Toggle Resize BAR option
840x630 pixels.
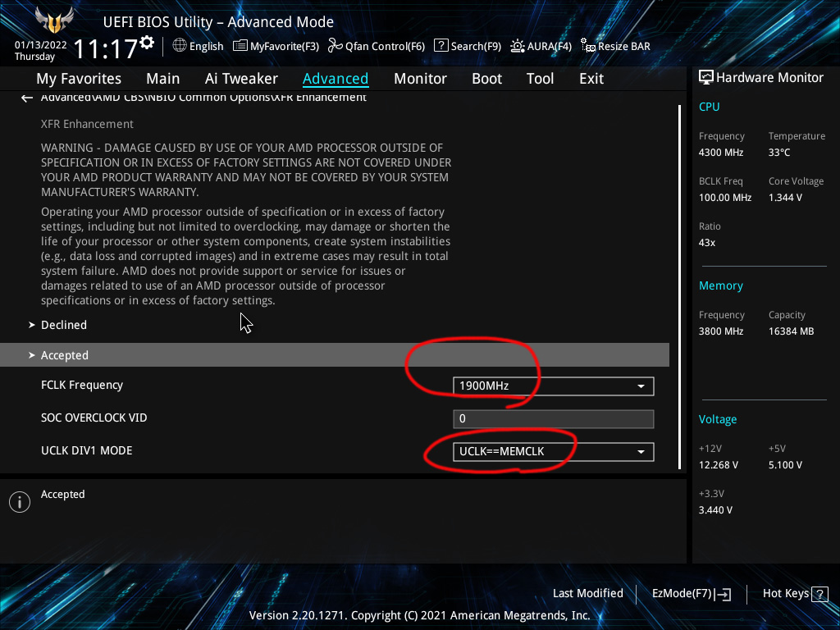coord(615,46)
